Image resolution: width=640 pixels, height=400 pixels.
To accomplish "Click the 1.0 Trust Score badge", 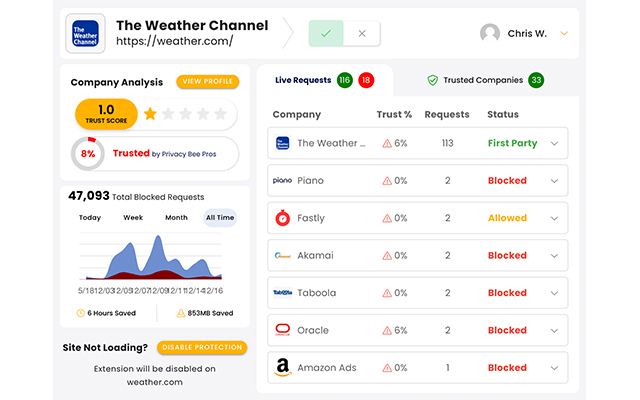I will pos(106,114).
